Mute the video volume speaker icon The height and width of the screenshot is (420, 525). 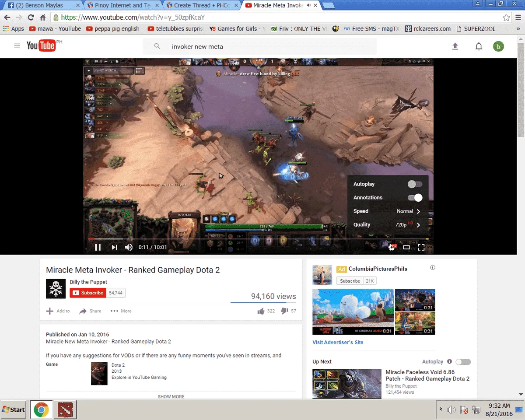[x=129, y=247]
